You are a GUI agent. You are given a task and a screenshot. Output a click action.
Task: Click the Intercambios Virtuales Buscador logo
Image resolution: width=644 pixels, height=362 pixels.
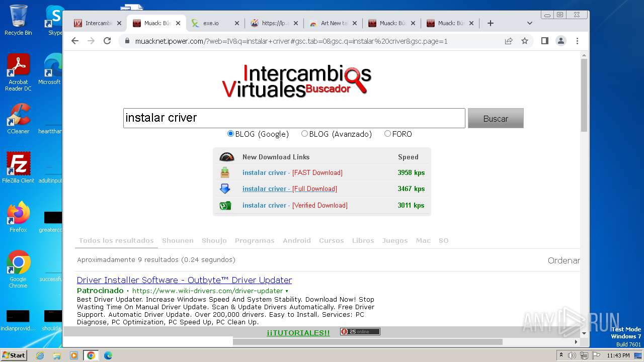pyautogui.click(x=297, y=80)
